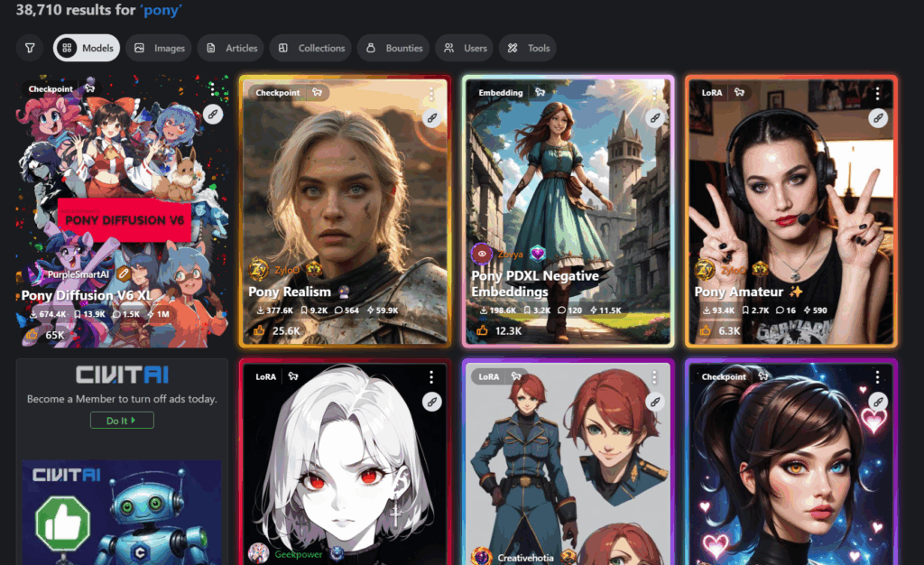The image size is (924, 565).
Task: Open options menu on Geekpower's LoRA card
Action: click(431, 377)
